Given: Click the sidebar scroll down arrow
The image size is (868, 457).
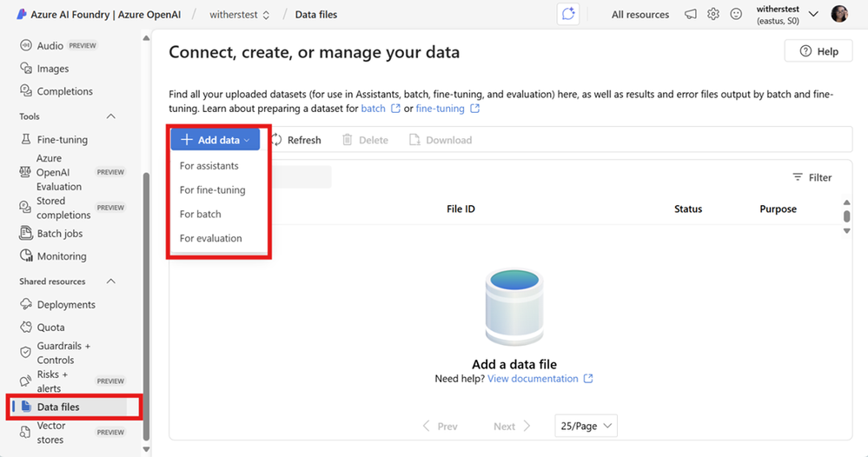Looking at the screenshot, I should (146, 449).
